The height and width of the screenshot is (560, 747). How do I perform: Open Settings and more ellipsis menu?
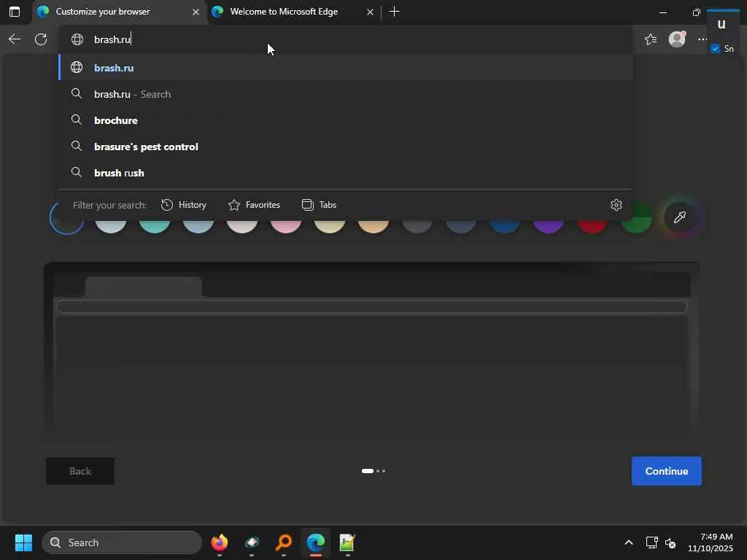click(703, 39)
